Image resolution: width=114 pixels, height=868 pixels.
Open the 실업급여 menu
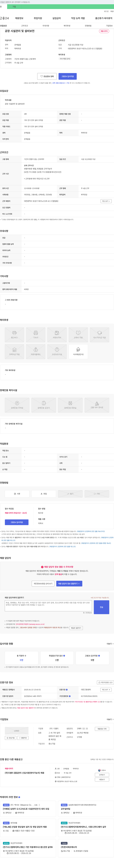[57, 18]
